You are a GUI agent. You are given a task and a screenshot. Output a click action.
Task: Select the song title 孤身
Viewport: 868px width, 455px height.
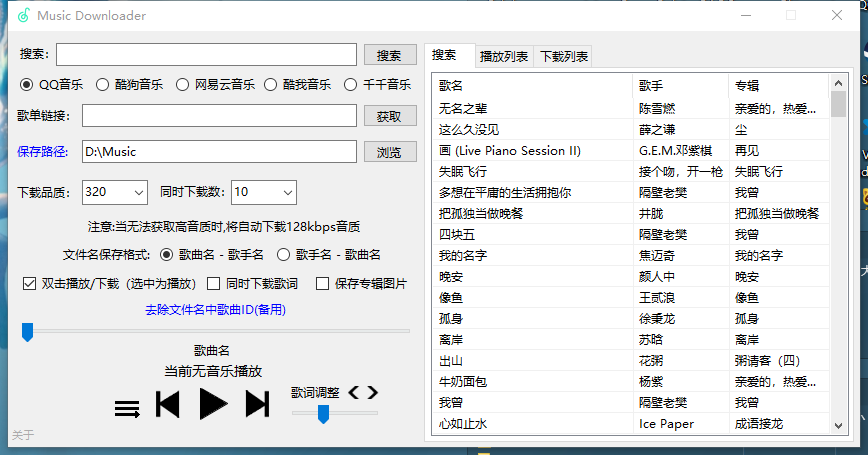[x=451, y=319]
